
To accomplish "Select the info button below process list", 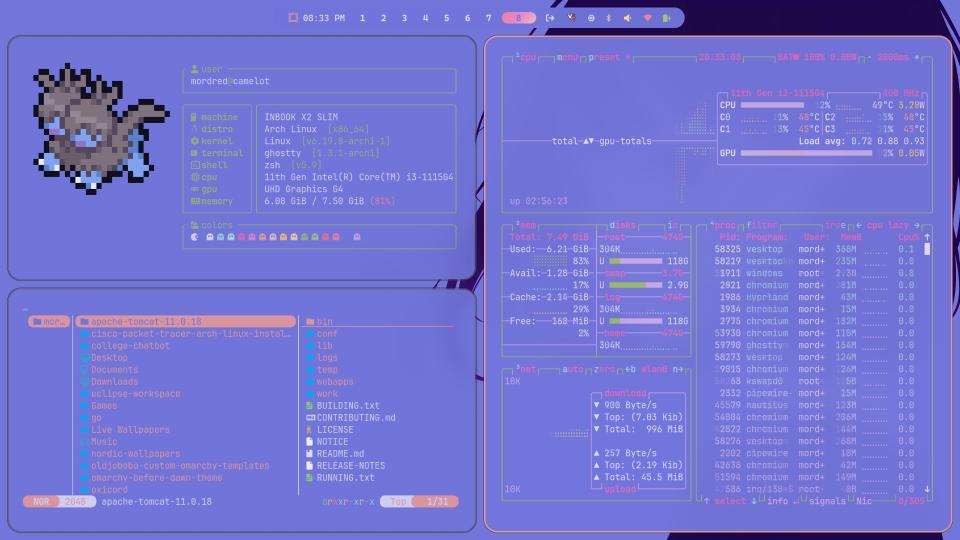I will click(778, 501).
